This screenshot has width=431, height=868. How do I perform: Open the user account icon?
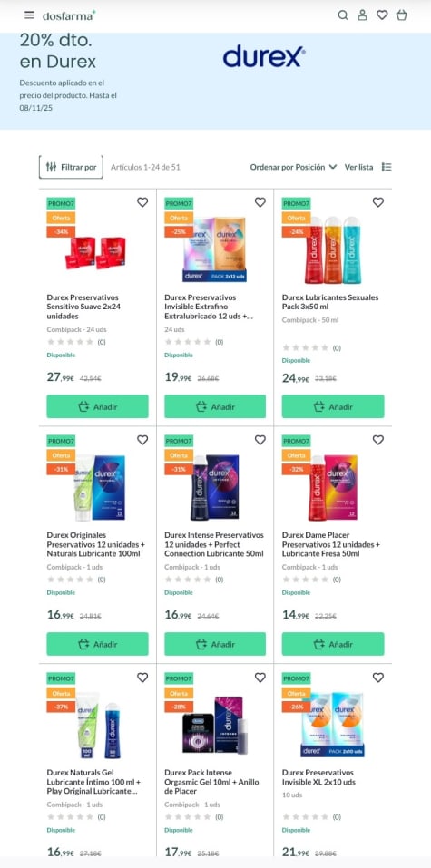362,15
